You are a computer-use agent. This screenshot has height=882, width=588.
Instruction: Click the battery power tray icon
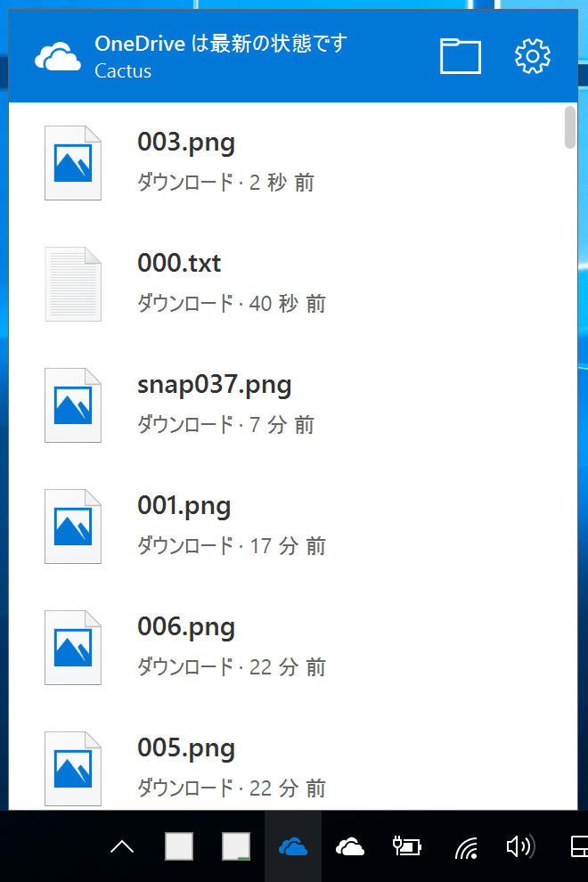(x=407, y=846)
